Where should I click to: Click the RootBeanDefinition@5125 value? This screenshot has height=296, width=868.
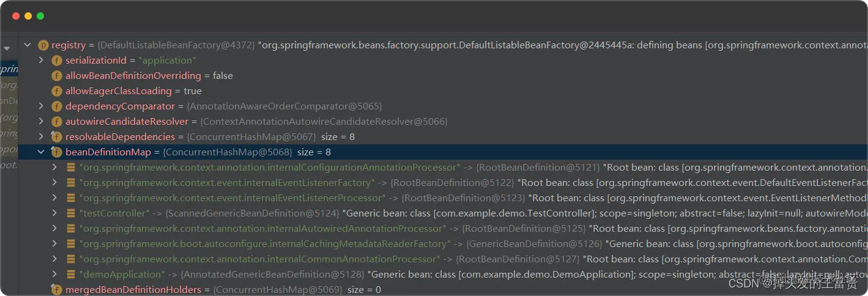pos(524,229)
